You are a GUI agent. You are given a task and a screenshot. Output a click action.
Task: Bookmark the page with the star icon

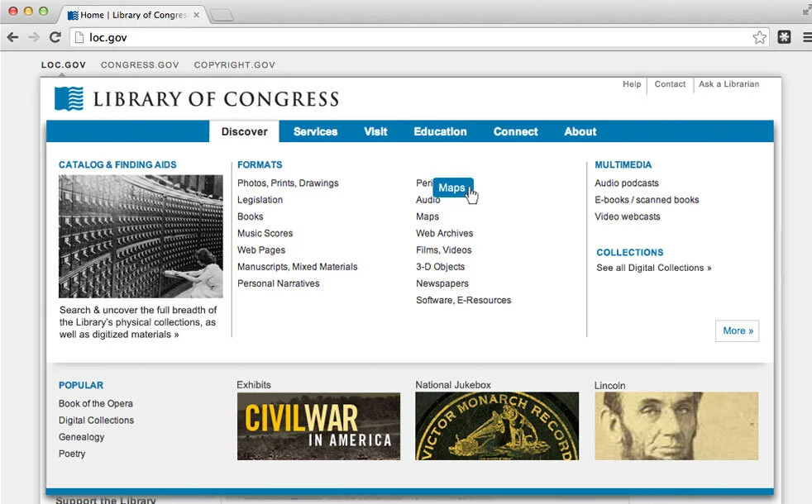click(759, 37)
